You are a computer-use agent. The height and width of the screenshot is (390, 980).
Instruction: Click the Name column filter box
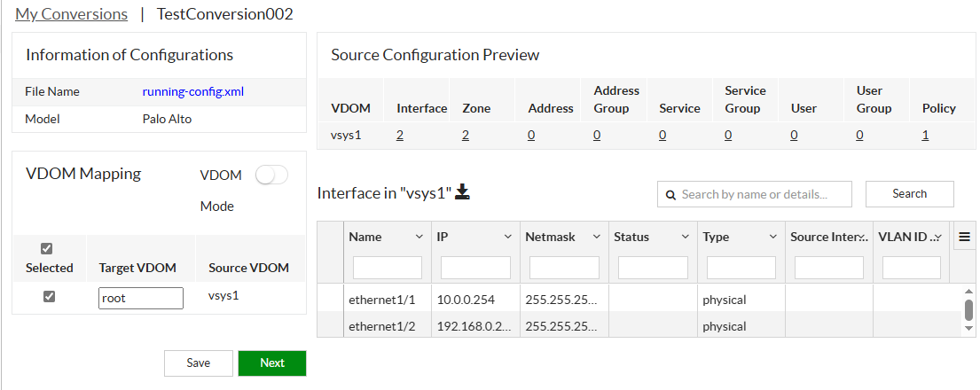tap(388, 267)
